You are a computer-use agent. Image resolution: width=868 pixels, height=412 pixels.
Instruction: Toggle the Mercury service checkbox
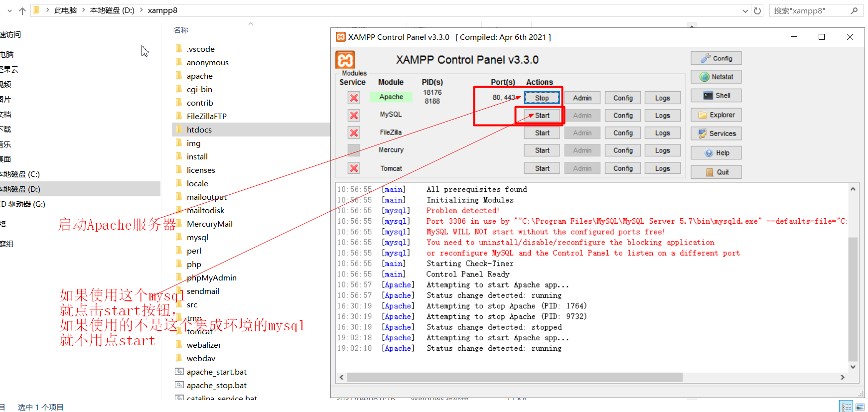pos(354,150)
